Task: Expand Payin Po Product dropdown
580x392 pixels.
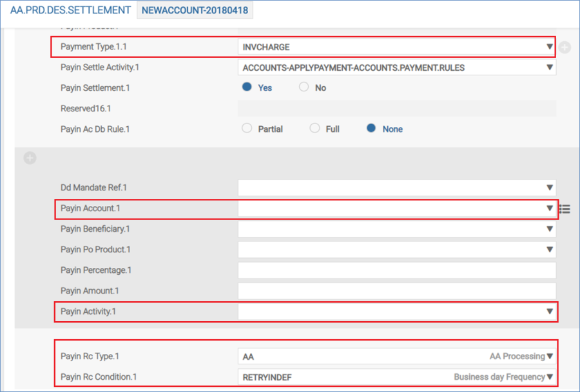Action: pyautogui.click(x=549, y=250)
